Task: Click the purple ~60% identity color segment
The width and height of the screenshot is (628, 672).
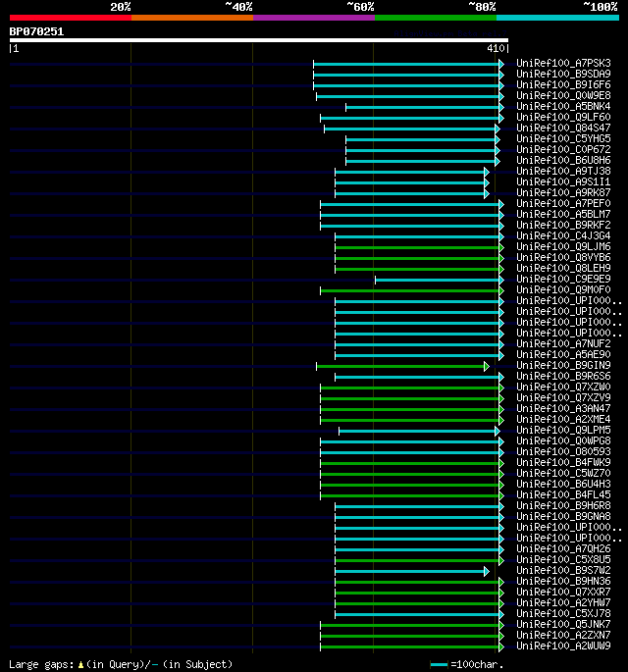Action: [314, 18]
